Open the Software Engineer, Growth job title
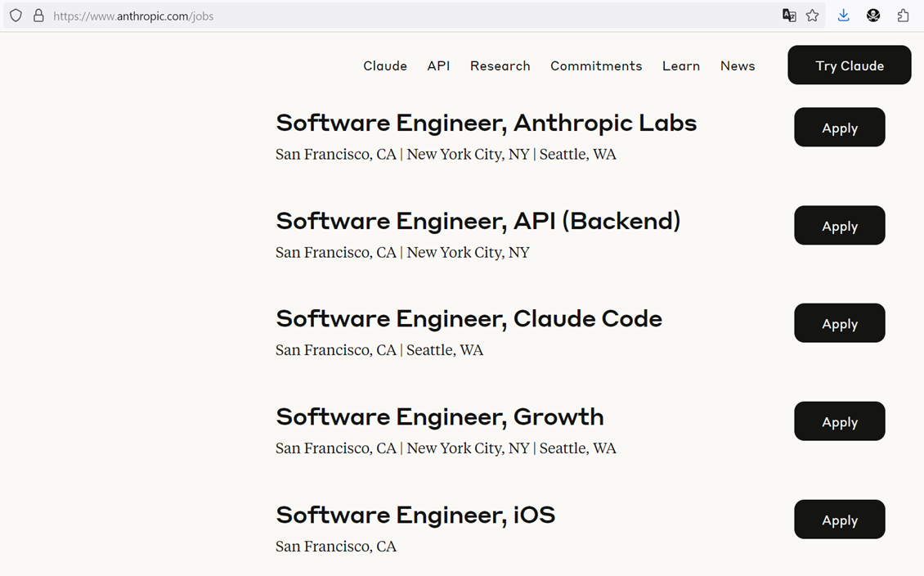The height and width of the screenshot is (576, 924). click(x=439, y=416)
